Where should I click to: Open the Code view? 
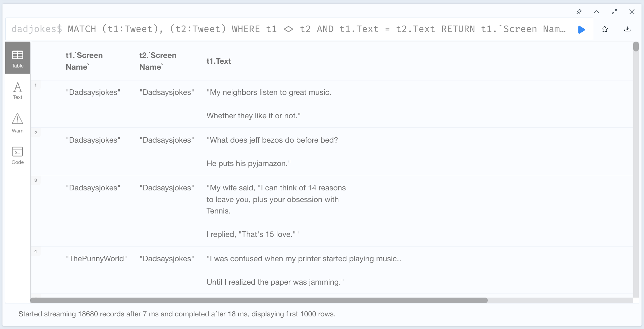tap(18, 156)
